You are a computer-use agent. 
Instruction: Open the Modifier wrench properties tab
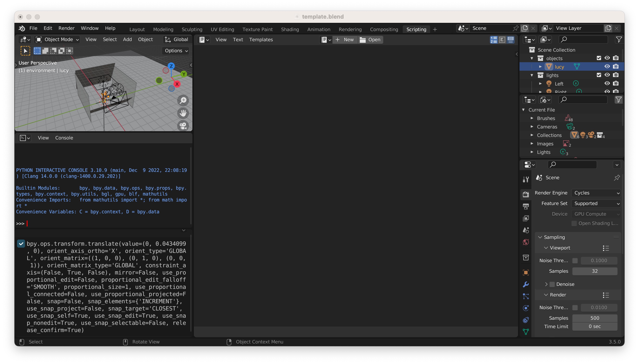tap(526, 284)
